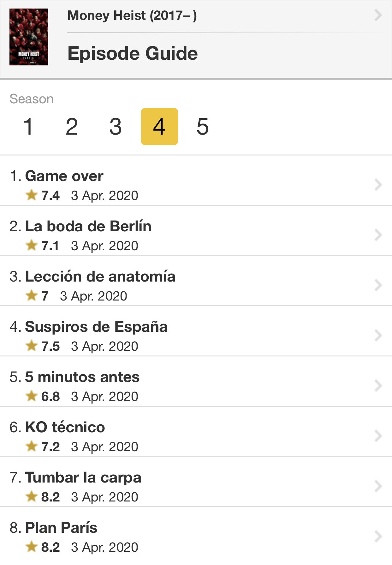
Task: Tap the chevron for Game over episode
Action: [378, 185]
